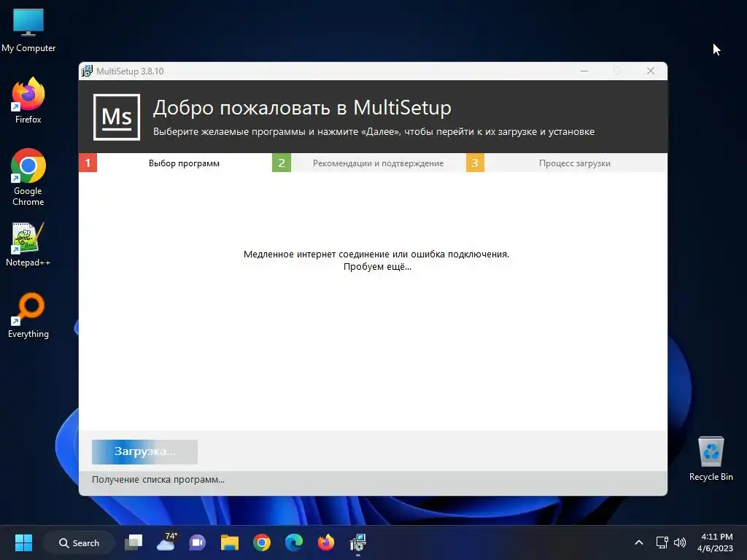Screen dimensions: 747x560
Task: Click the slow connection error message
Action: point(376,260)
